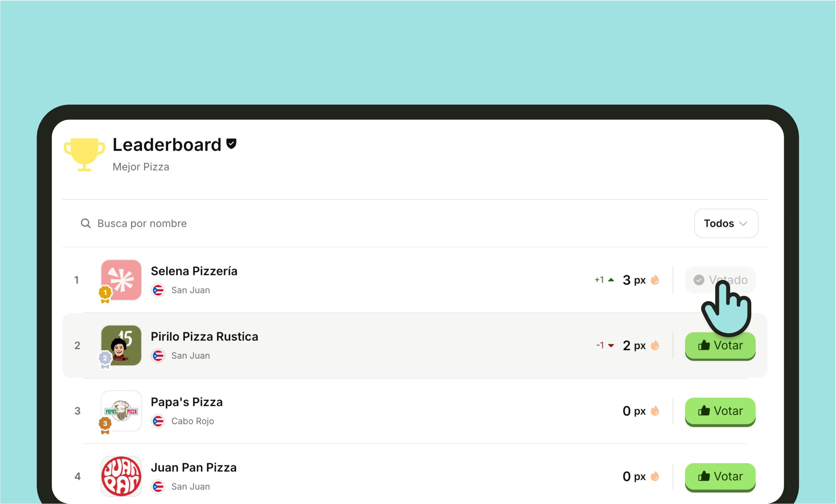Click the Juan Pan Pizza round logo
Screen dimensions: 836x504
coord(121,476)
